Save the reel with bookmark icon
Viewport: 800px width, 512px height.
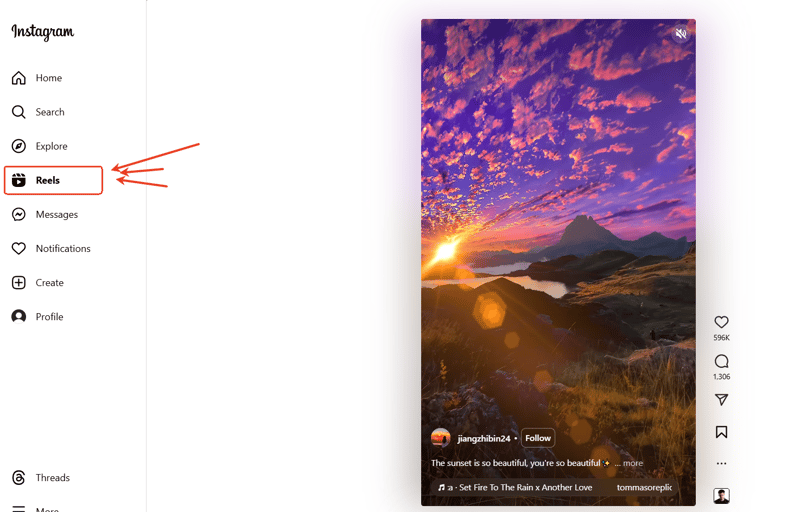point(721,432)
